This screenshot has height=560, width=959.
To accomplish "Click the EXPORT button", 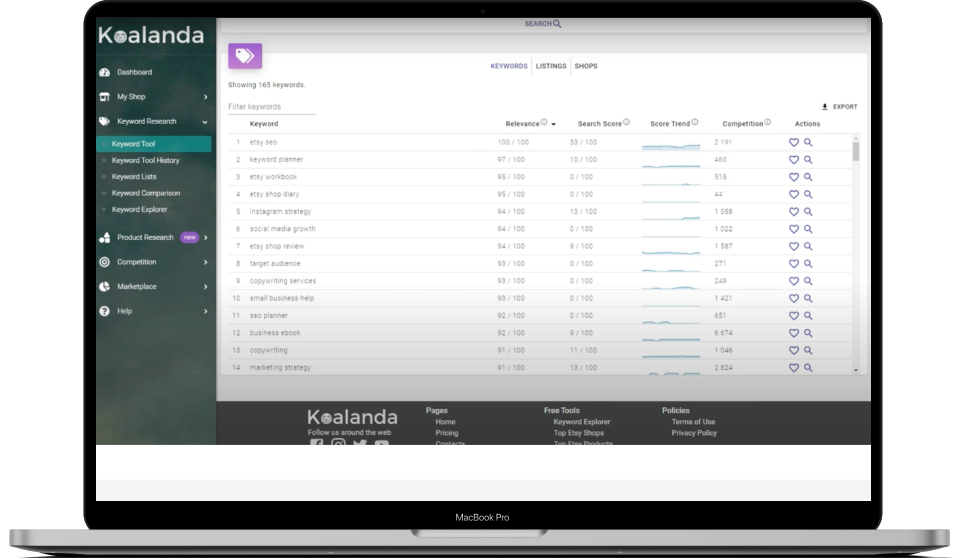I will click(x=840, y=107).
